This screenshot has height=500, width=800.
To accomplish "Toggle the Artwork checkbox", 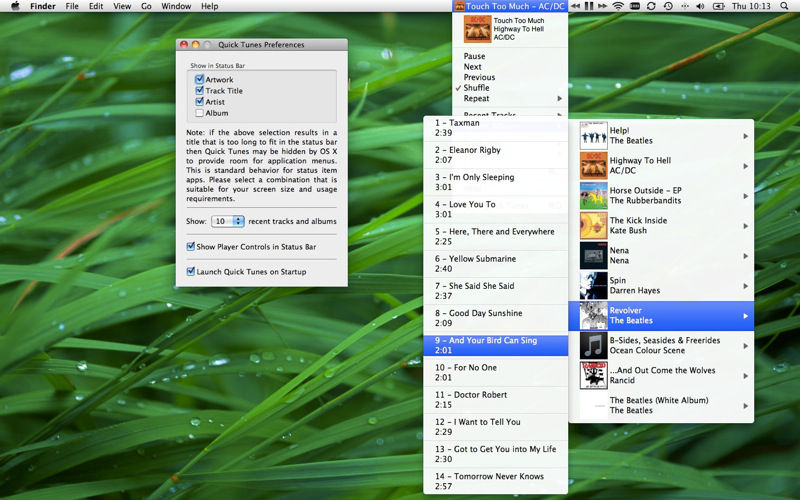I will coord(199,79).
